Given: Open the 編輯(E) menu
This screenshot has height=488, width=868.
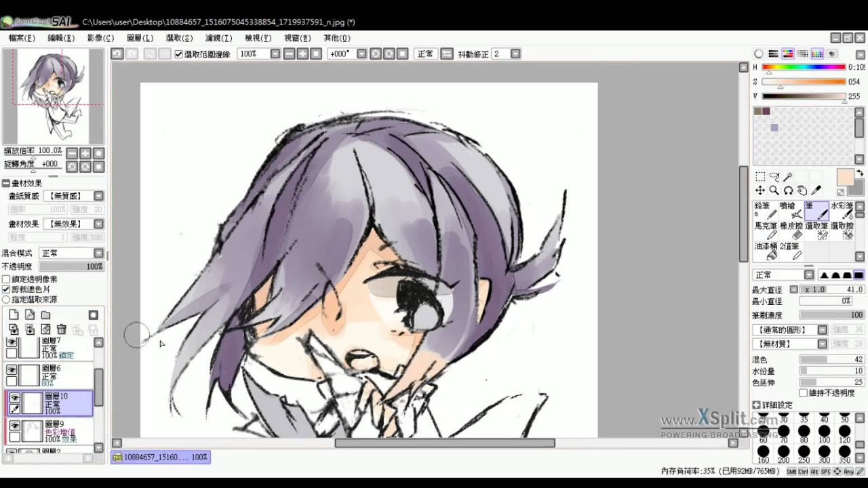Looking at the screenshot, I should (61, 38).
